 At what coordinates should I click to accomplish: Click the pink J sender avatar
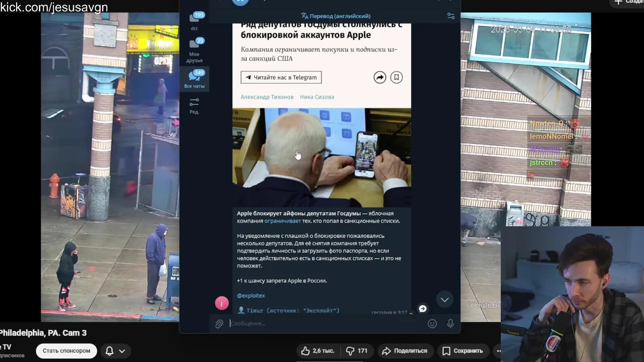[x=222, y=303]
